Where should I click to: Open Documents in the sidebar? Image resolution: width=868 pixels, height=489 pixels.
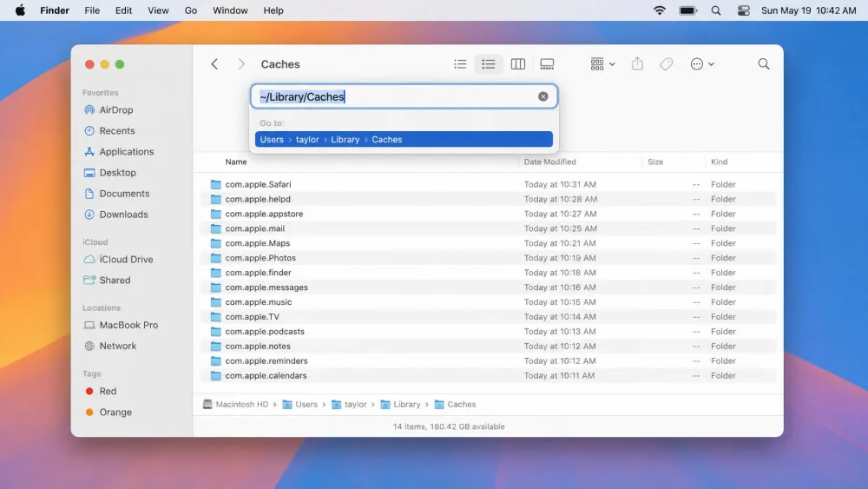click(124, 194)
